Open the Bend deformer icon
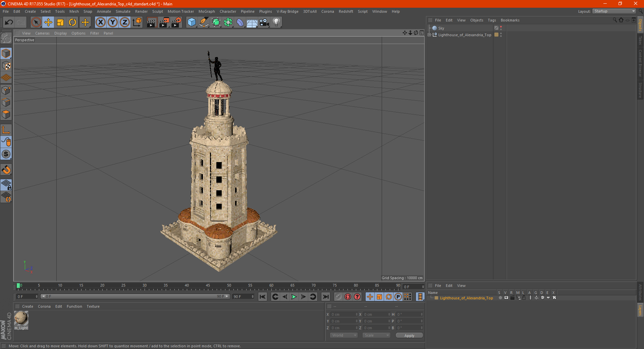This screenshot has width=644, height=349. coord(240,22)
